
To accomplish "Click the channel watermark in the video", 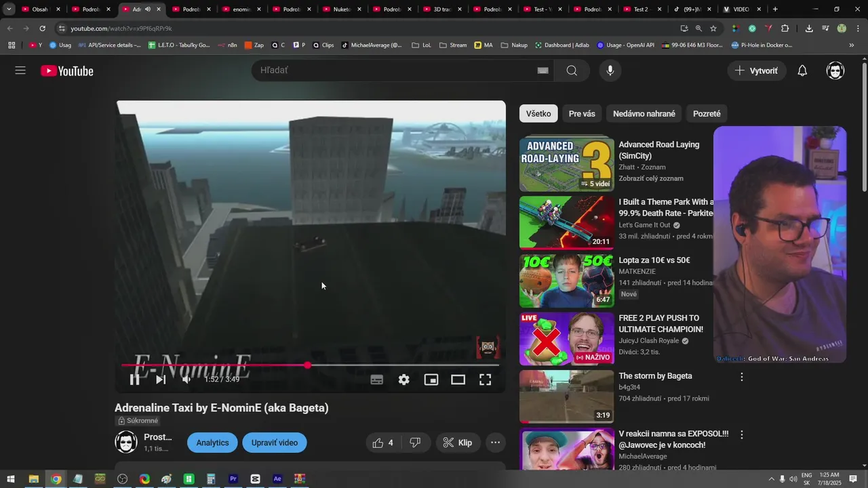I will [x=488, y=348].
